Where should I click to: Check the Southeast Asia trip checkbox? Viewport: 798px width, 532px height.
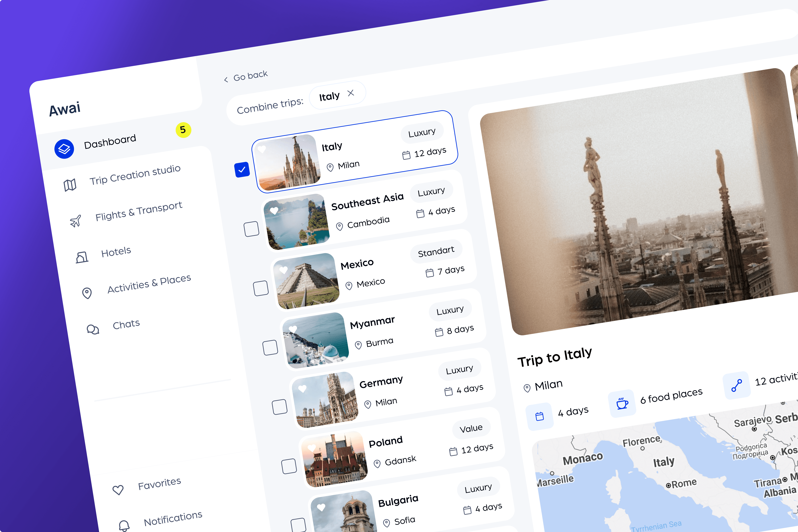pyautogui.click(x=251, y=229)
